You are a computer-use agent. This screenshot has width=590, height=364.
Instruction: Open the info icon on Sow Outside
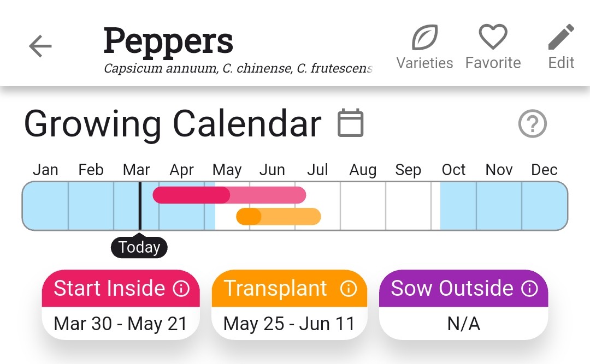click(529, 289)
